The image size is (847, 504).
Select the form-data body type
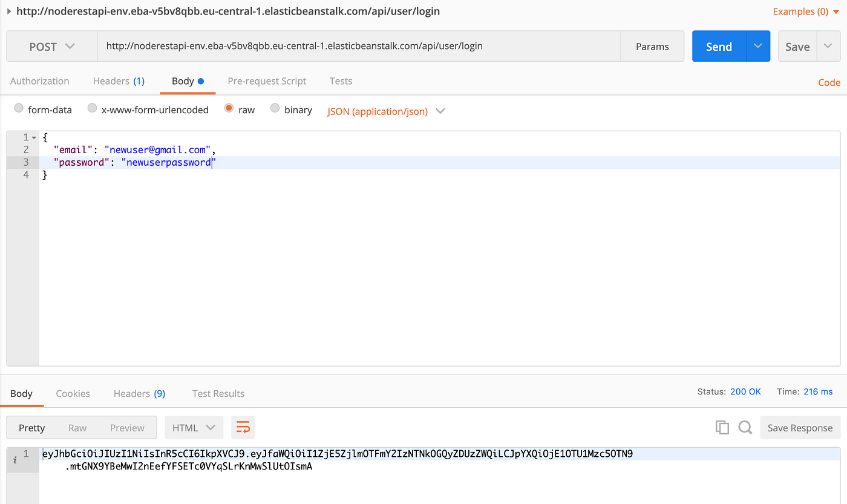tap(19, 108)
